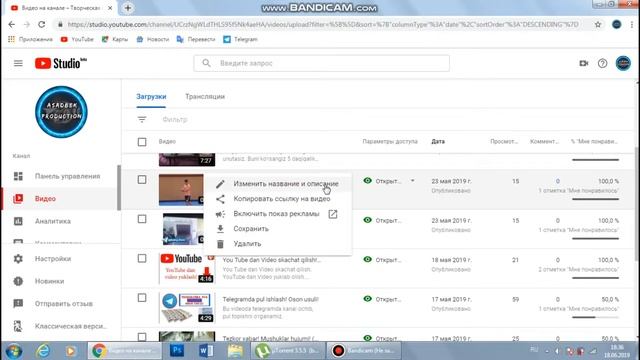
Task: Click the Фильтр input field
Action: 175,120
